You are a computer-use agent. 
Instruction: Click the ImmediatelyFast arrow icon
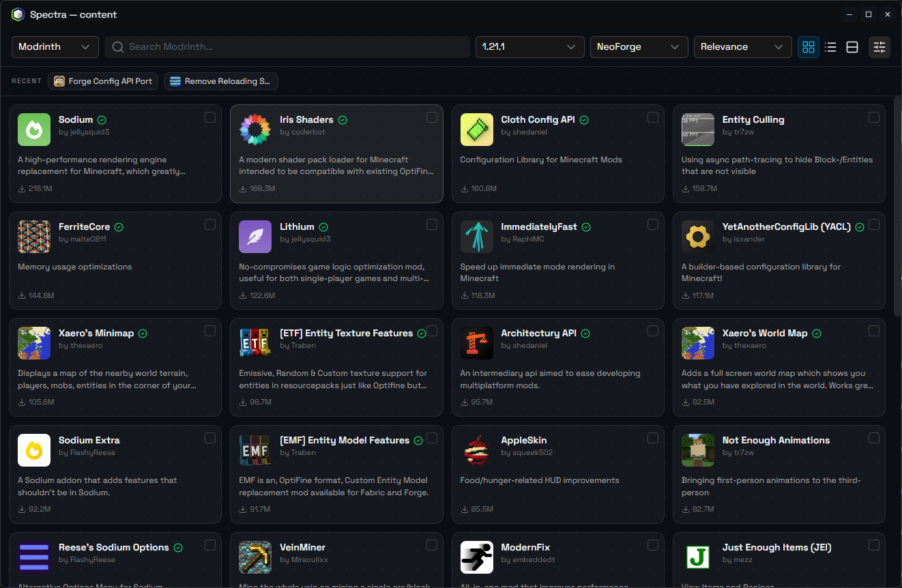pos(477,237)
